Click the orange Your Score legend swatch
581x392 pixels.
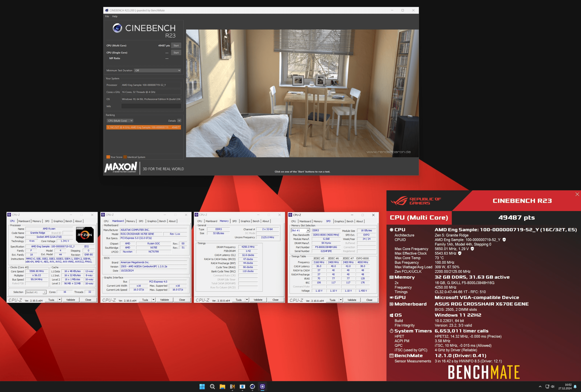[x=108, y=157]
